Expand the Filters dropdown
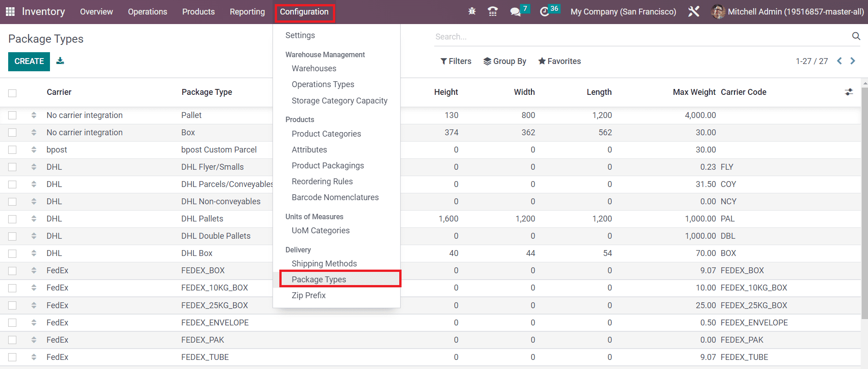868x369 pixels. tap(456, 61)
